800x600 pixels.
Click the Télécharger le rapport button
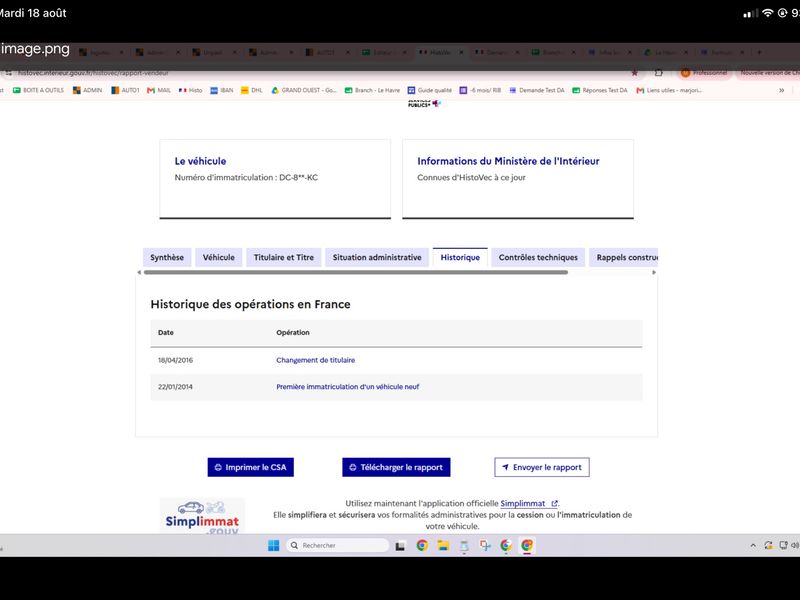click(x=396, y=467)
